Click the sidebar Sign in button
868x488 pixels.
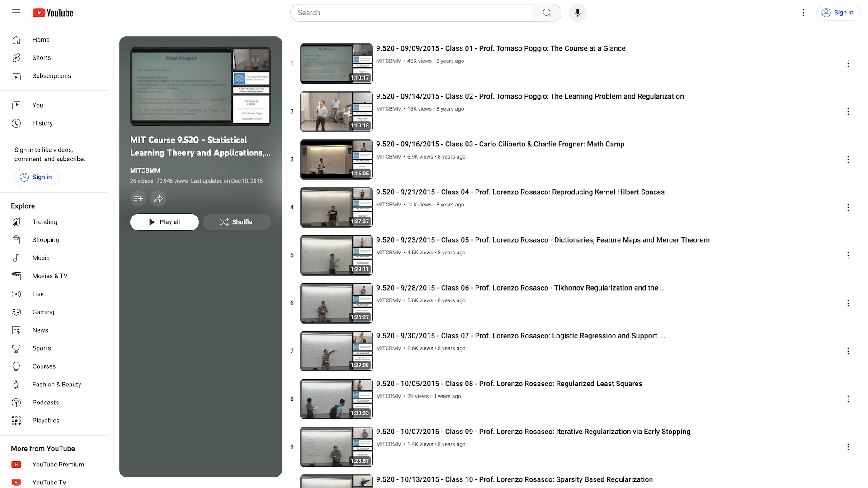[x=37, y=177]
